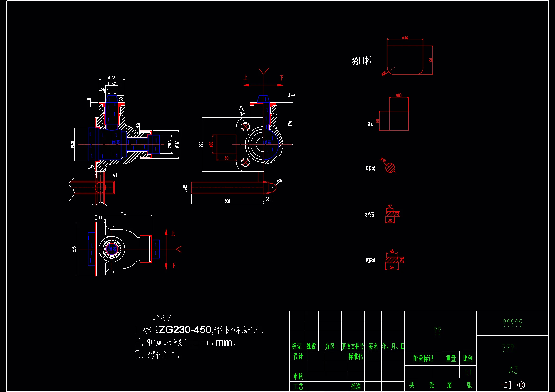Click the 批准 cell in title block
This screenshot has width=555, height=392.
pyautogui.click(x=355, y=387)
